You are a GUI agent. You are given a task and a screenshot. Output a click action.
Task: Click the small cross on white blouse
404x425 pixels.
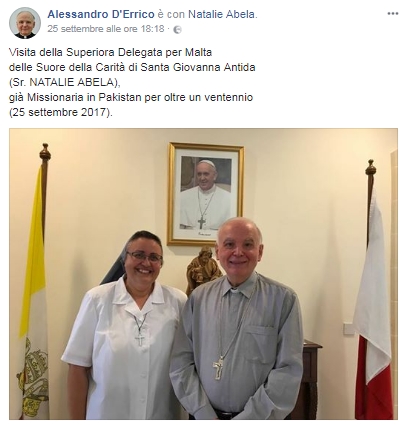point(140,339)
